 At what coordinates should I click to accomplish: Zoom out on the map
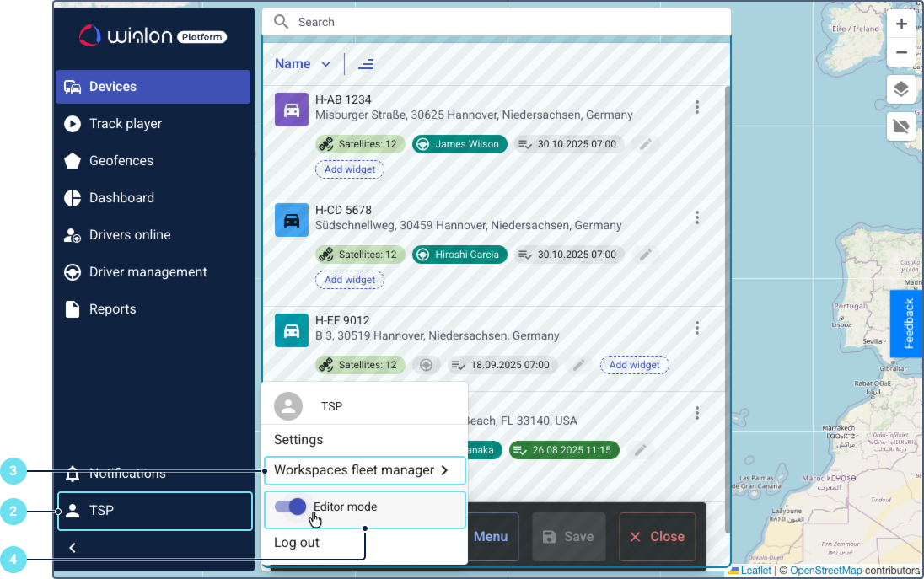[901, 52]
